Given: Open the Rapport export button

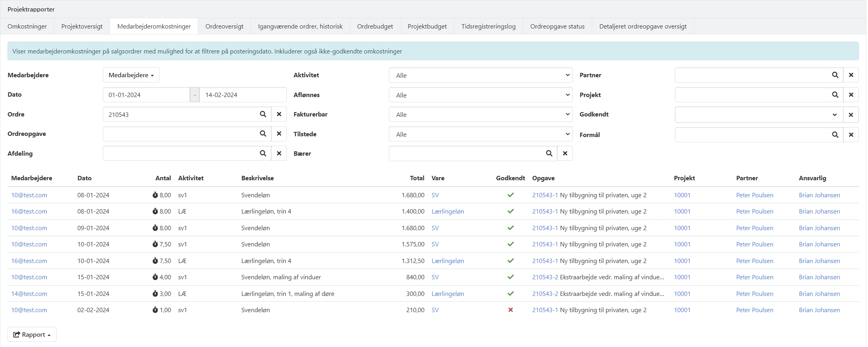Looking at the screenshot, I should [32, 335].
